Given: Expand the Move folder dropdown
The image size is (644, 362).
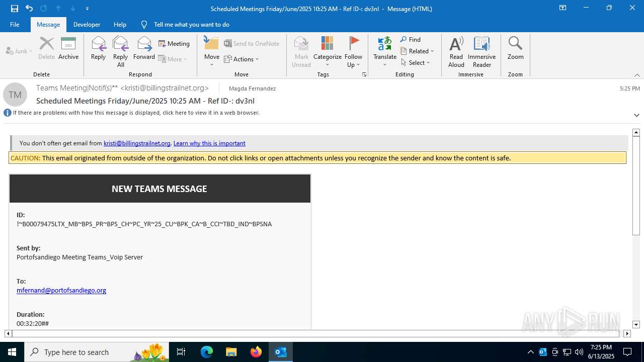Looking at the screenshot, I should 212,52.
